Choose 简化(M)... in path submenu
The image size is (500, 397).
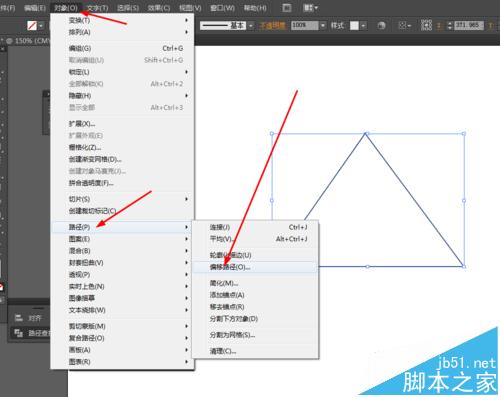255,283
